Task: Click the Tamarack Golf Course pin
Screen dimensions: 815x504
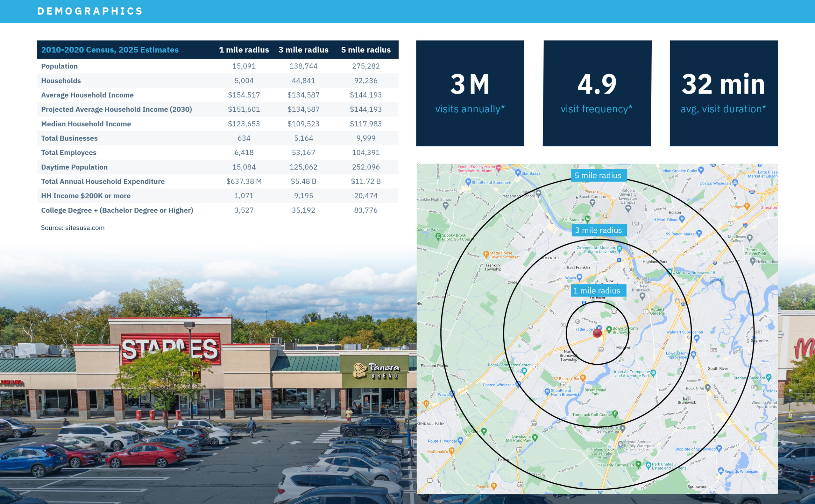Action: click(x=615, y=414)
